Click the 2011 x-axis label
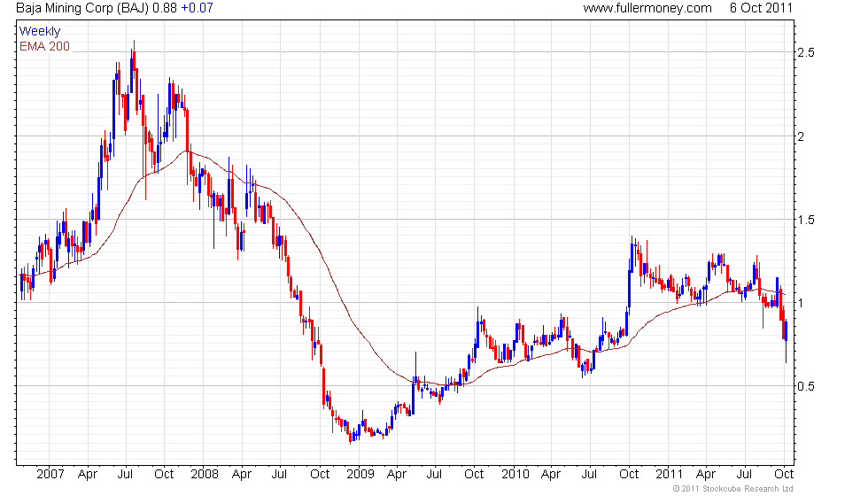The width and height of the screenshot is (868, 496). click(670, 475)
